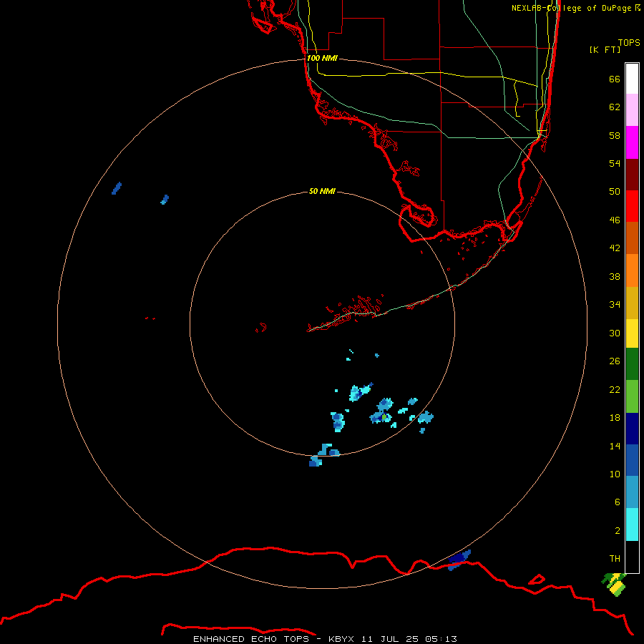
Task: Click the "TOPS" legend title
Action: click(x=629, y=43)
